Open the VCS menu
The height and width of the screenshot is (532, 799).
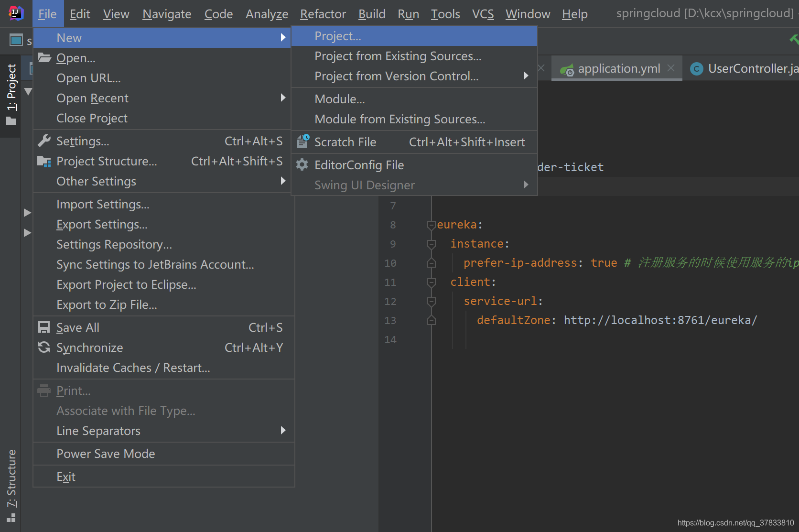(x=483, y=14)
